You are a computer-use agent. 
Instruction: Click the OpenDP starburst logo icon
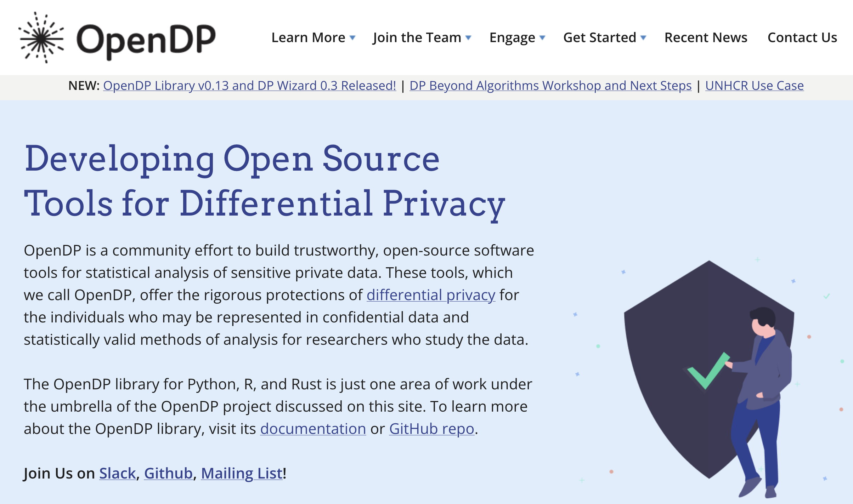[42, 38]
